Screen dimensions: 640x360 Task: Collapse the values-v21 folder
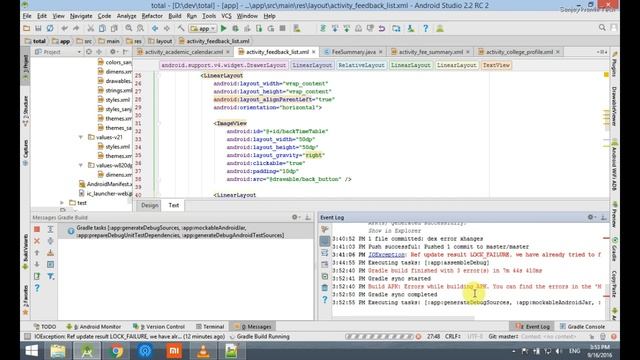click(81, 137)
